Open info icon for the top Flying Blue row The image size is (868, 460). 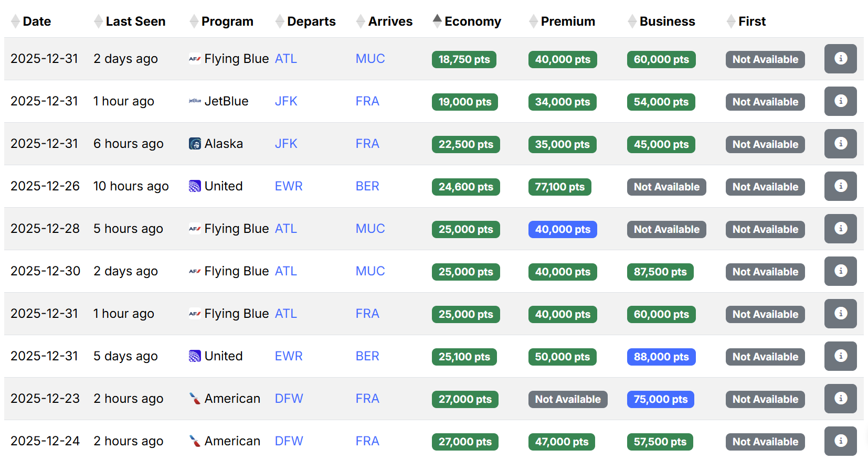click(840, 59)
